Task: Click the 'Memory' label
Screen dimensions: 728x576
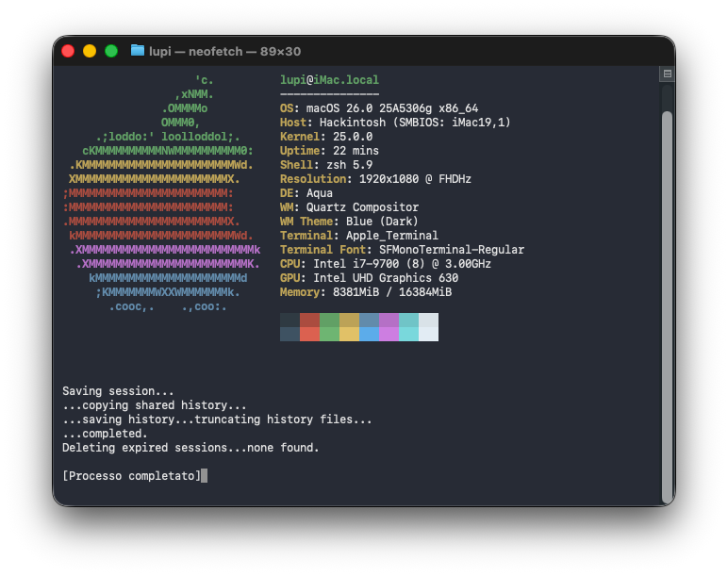Action: coord(300,292)
